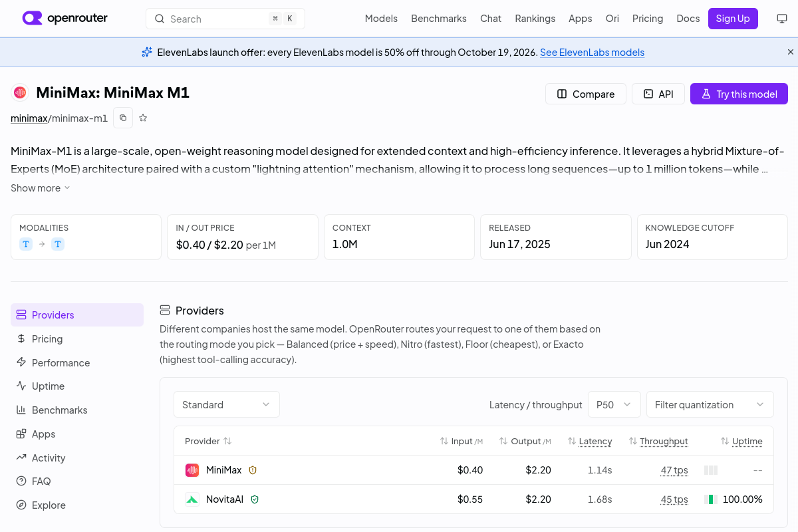The image size is (798, 532).
Task: Switch theme using the monitor icon
Action: [782, 19]
